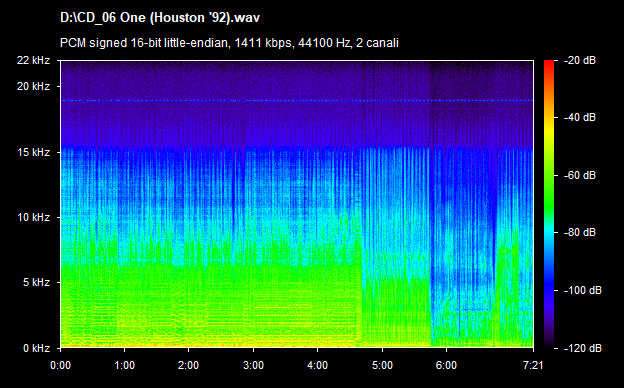Click the 5 kHz frequency axis label
The height and width of the screenshot is (388, 624).
(x=36, y=283)
